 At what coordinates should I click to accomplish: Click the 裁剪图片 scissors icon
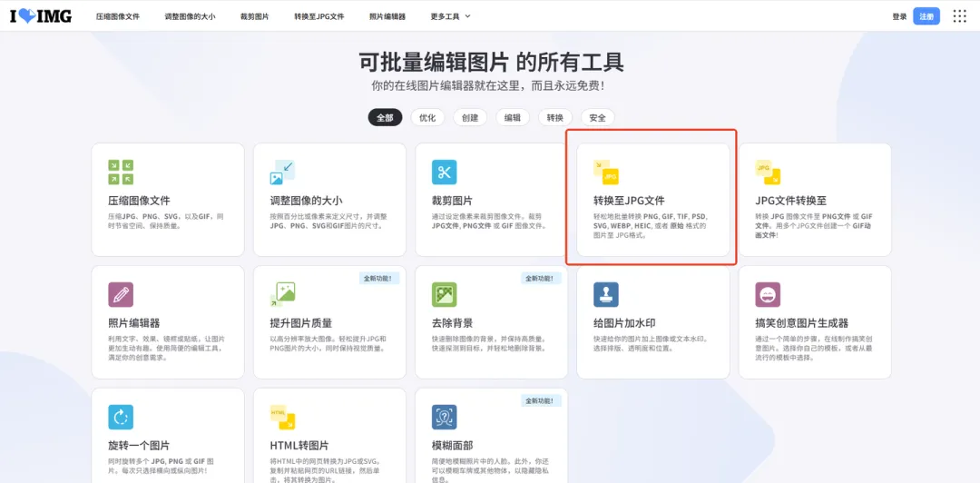click(x=445, y=172)
